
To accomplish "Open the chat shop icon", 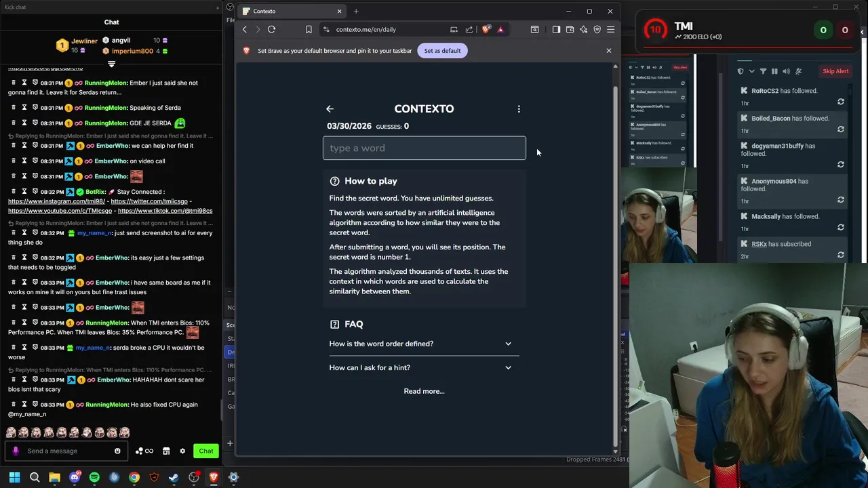I will (166, 451).
